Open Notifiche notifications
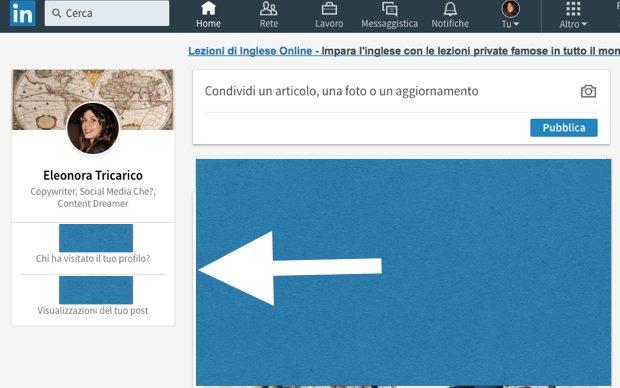The width and height of the screenshot is (620, 388). tap(450, 15)
